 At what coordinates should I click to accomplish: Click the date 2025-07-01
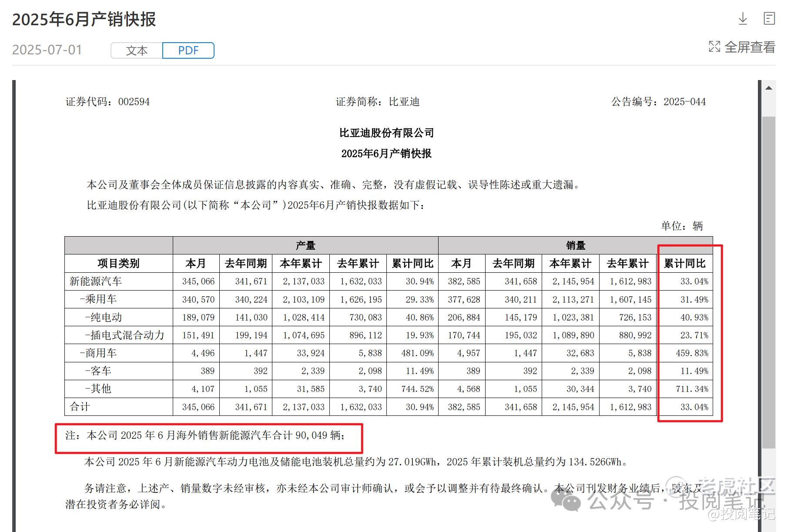[x=47, y=50]
